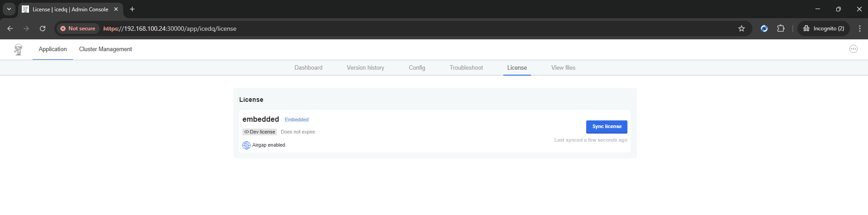
Task: Open Chrome's three-dot menu
Action: (x=860, y=29)
